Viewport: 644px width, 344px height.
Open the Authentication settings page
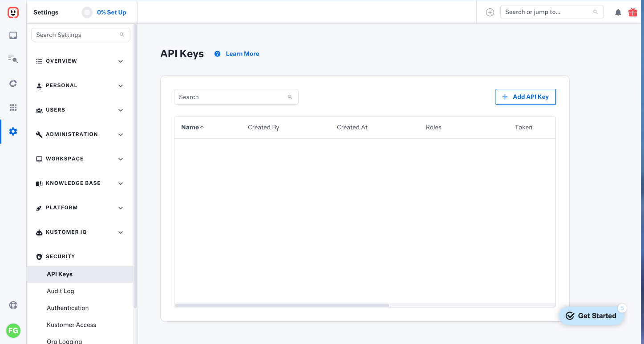68,308
